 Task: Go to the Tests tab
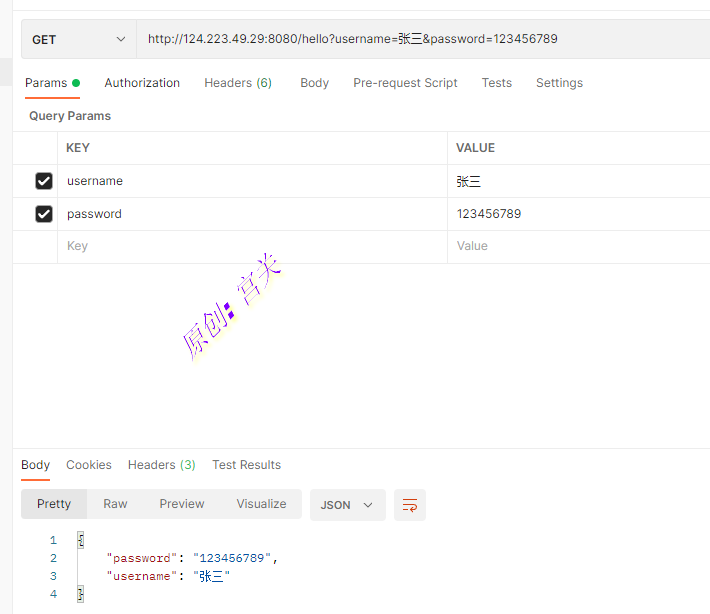(x=496, y=83)
